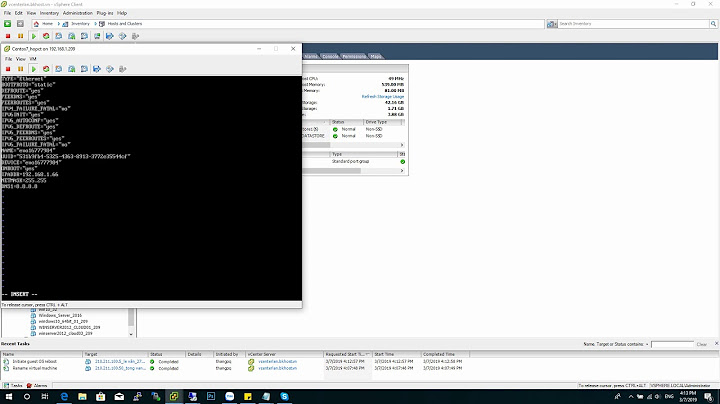720x404 pixels.
Task: Open search inventory type dropdown
Action: [x=552, y=23]
